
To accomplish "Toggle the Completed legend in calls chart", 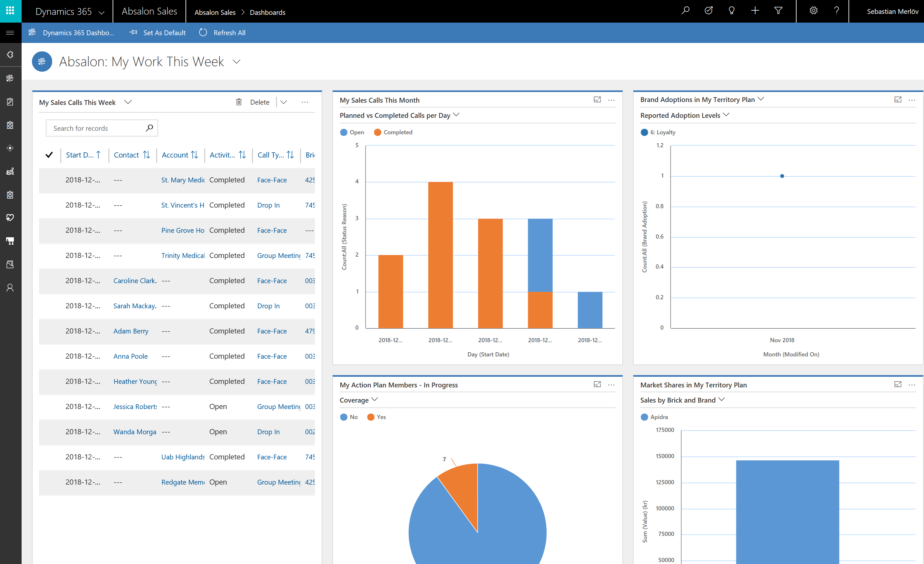I will point(393,132).
